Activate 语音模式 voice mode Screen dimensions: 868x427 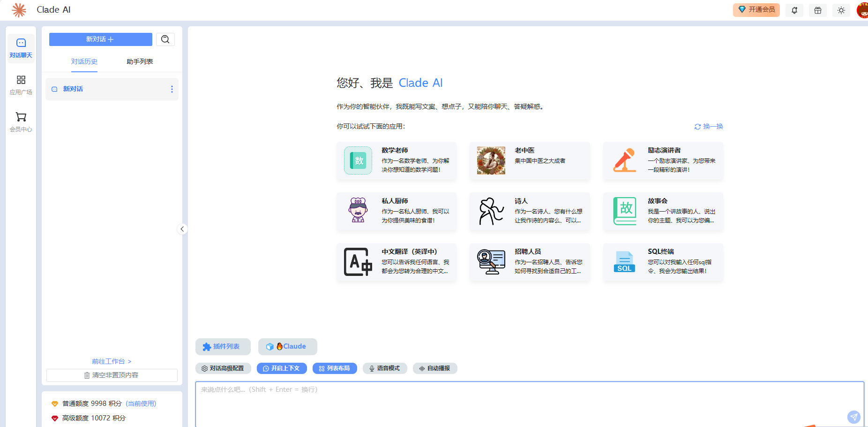[x=385, y=368]
